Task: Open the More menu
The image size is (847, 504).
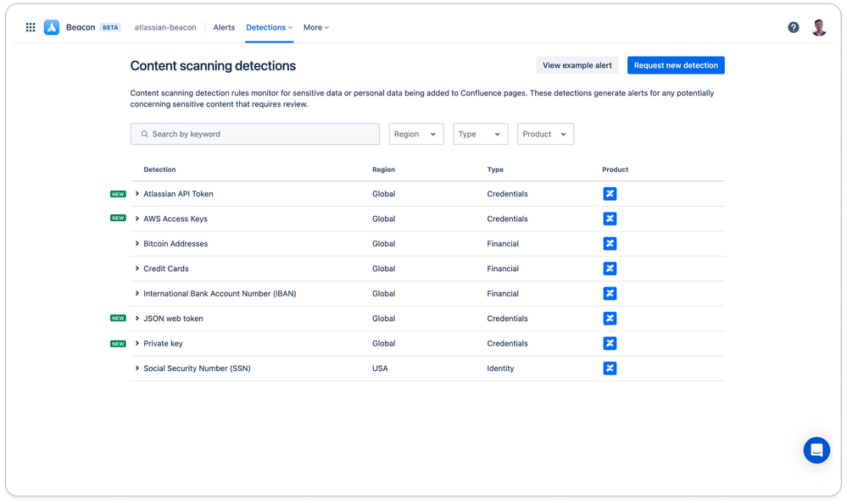Action: 316,27
